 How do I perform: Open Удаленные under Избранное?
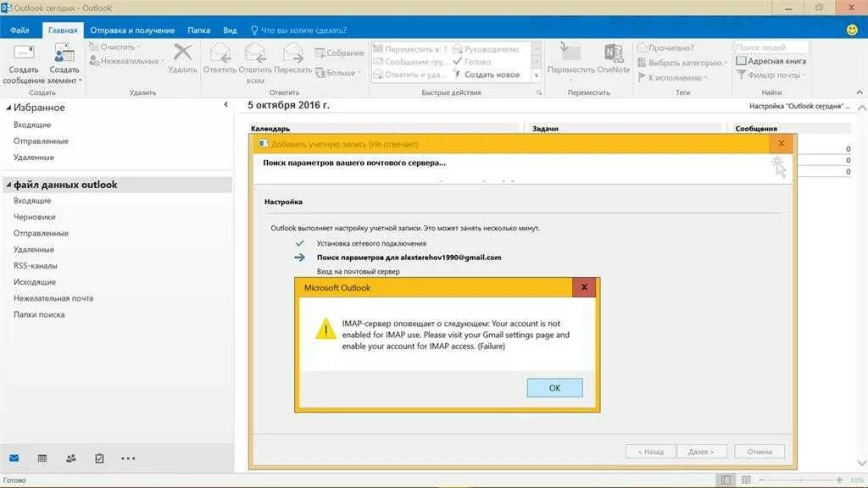(x=34, y=157)
